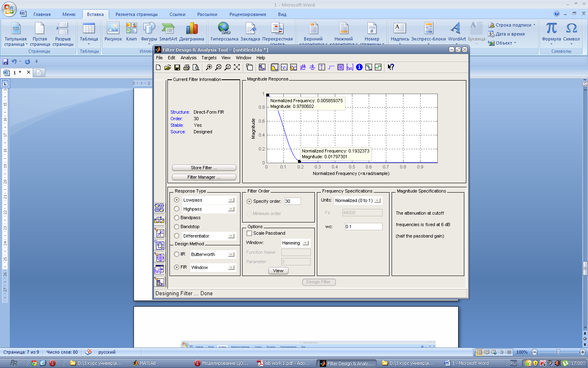View the Filter Coefficients [b,a] icon
Viewport: 588px width, 368px height.
click(x=350, y=67)
